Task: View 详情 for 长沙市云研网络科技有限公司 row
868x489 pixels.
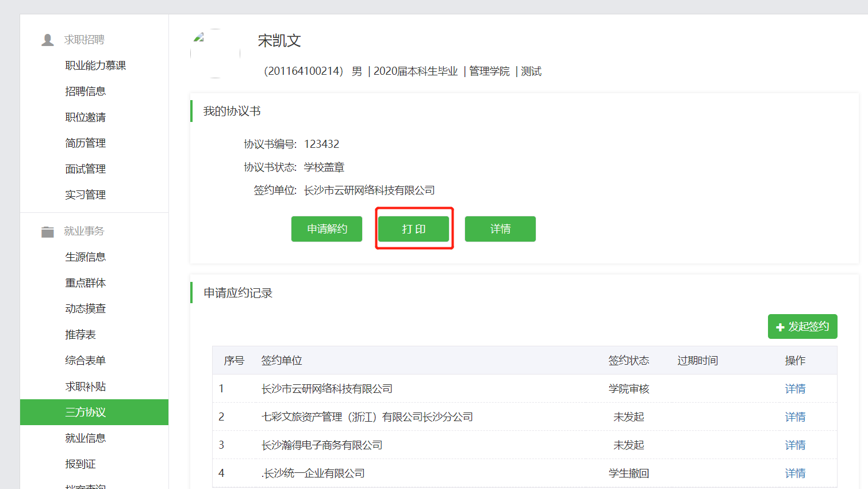Action: [795, 389]
